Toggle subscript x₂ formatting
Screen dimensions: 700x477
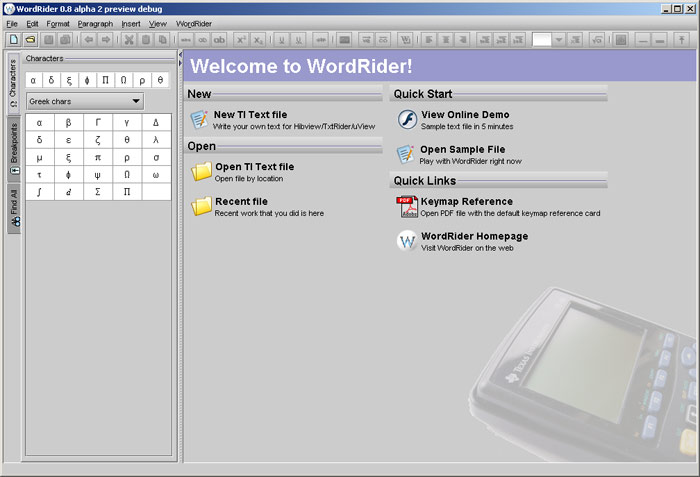coord(258,40)
